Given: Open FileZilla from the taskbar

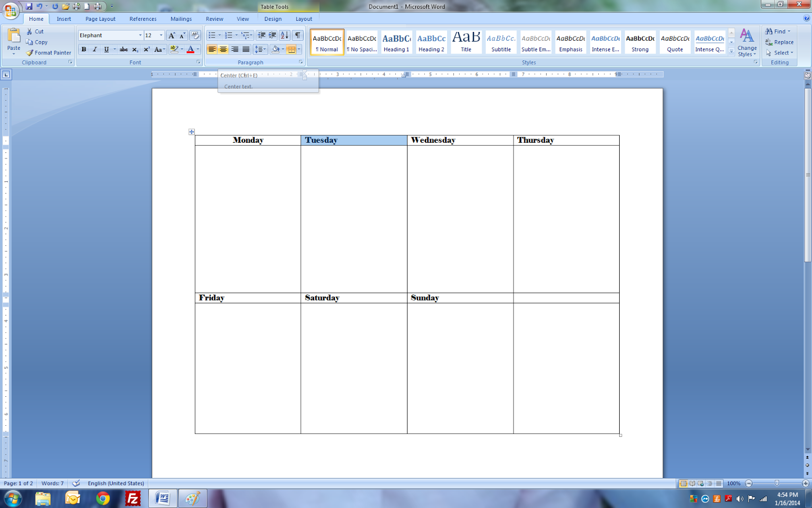Looking at the screenshot, I should tap(133, 499).
